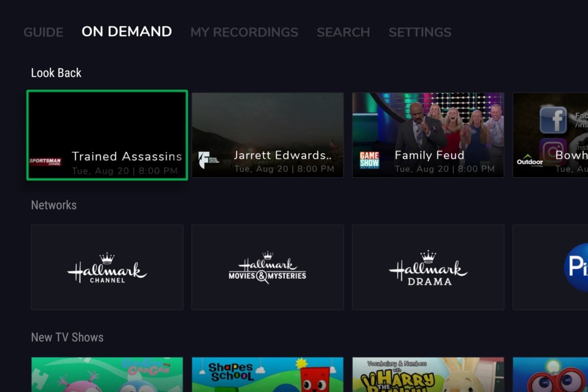Open the Hallmark Channel network tile
The height and width of the screenshot is (392, 588).
tap(107, 268)
